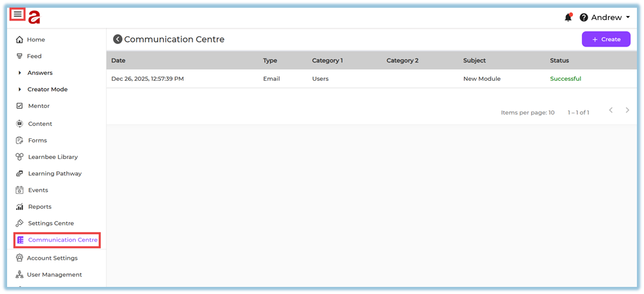Viewport: 644px width, 294px height.
Task: Click the red 'a' logo
Action: coord(34,17)
